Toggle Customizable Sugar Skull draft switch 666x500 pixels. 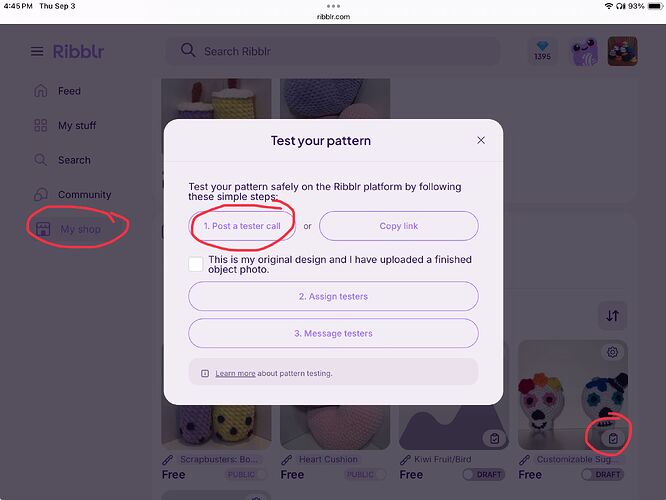602,475
